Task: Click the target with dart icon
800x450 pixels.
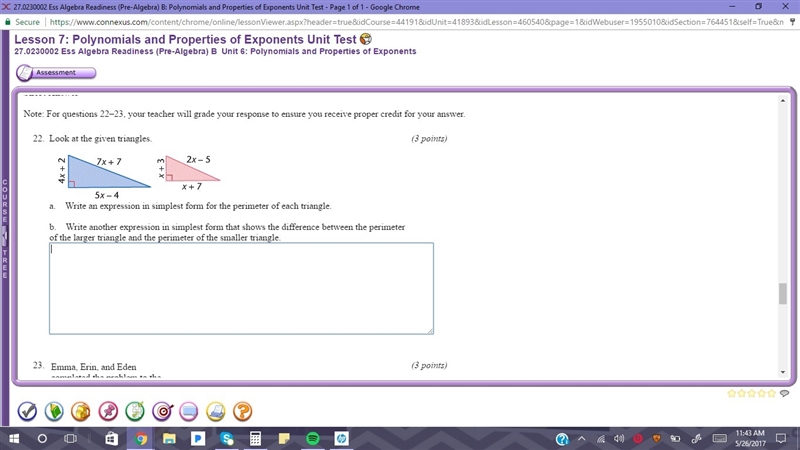Action: 162,411
